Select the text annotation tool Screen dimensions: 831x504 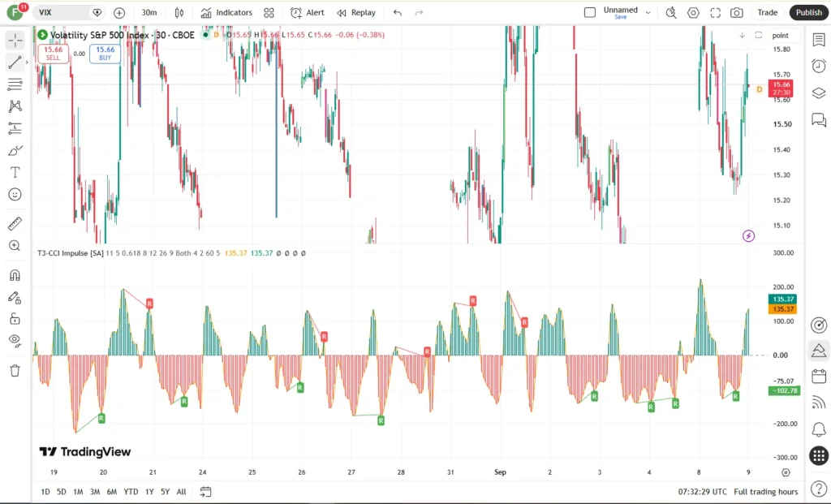[15, 172]
